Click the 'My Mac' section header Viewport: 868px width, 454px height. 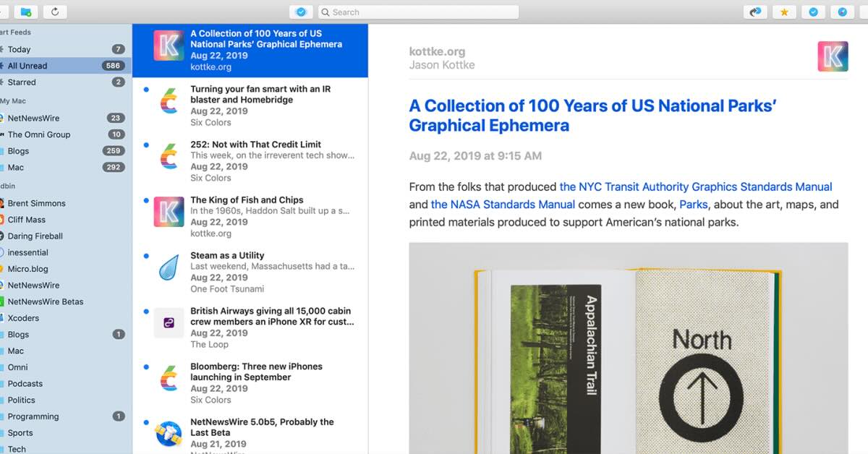coord(13,101)
